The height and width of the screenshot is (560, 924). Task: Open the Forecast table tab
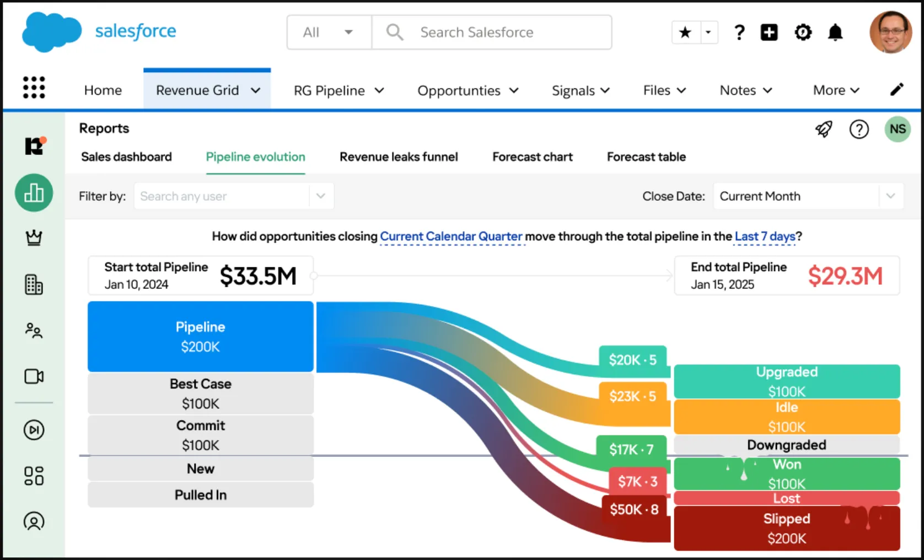pos(646,157)
